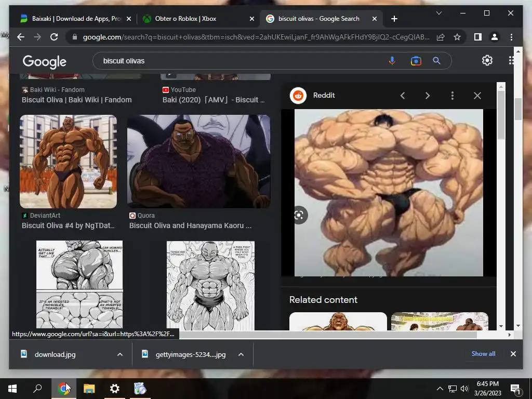Expand options for download.jpg
This screenshot has height=399, width=532.
pyautogui.click(x=120, y=354)
